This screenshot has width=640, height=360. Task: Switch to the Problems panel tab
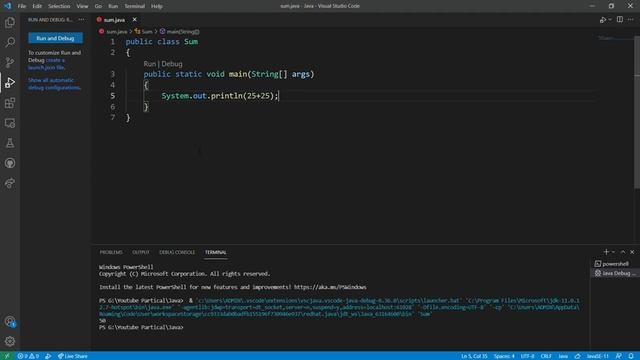click(x=111, y=252)
